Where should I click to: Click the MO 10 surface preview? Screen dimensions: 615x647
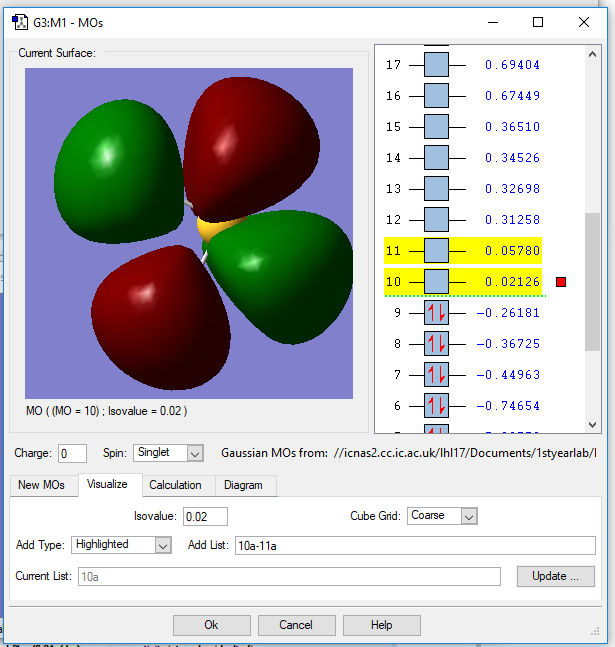click(189, 233)
